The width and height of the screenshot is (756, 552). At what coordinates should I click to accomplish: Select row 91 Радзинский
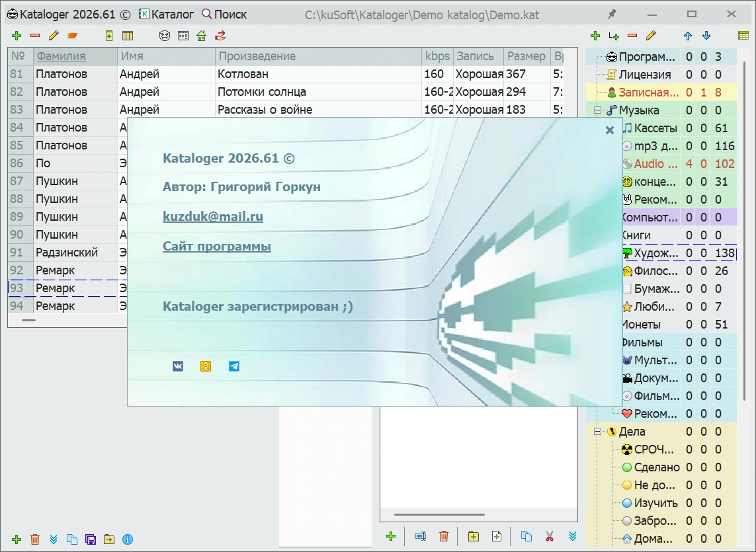[x=67, y=252]
